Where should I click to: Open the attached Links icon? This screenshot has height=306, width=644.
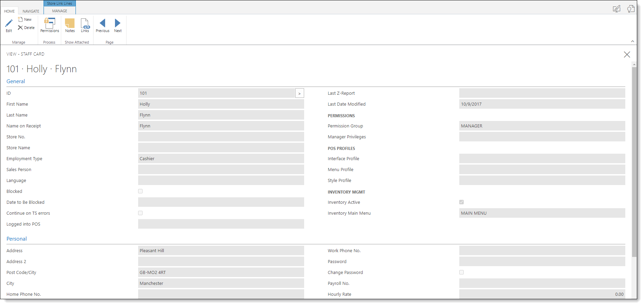coord(85,24)
